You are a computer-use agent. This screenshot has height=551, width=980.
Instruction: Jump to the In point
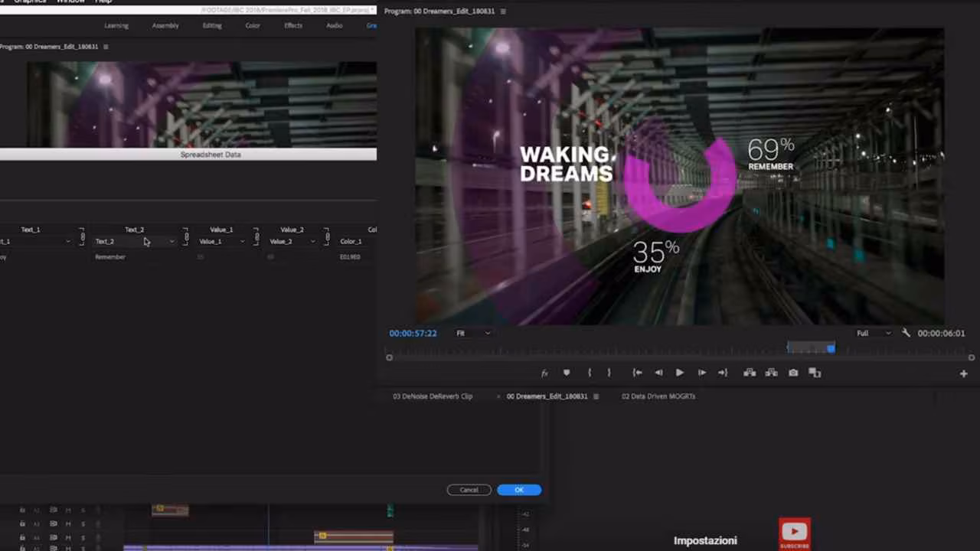[x=637, y=373]
